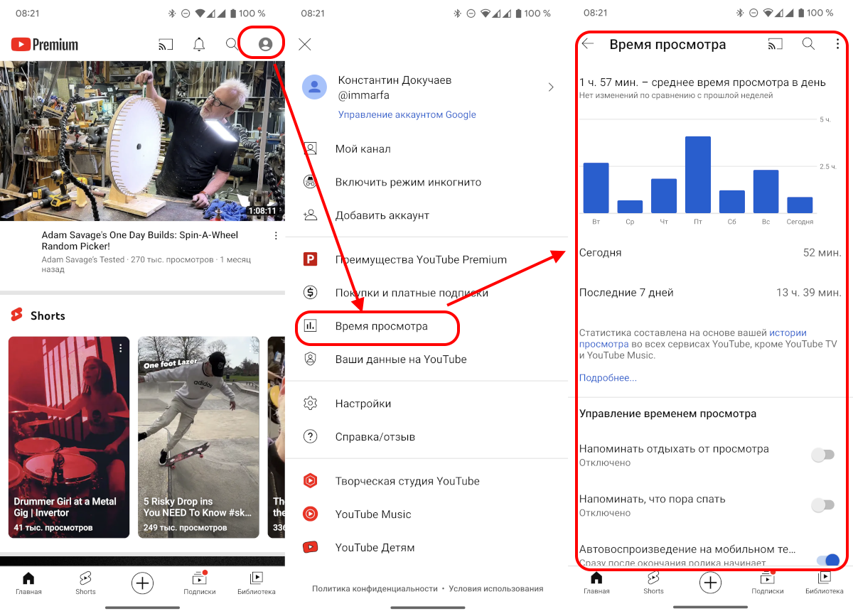Screen dimensions: 853x616
Task: Toggle Напоминать отдыхать от просмотра
Action: [822, 455]
